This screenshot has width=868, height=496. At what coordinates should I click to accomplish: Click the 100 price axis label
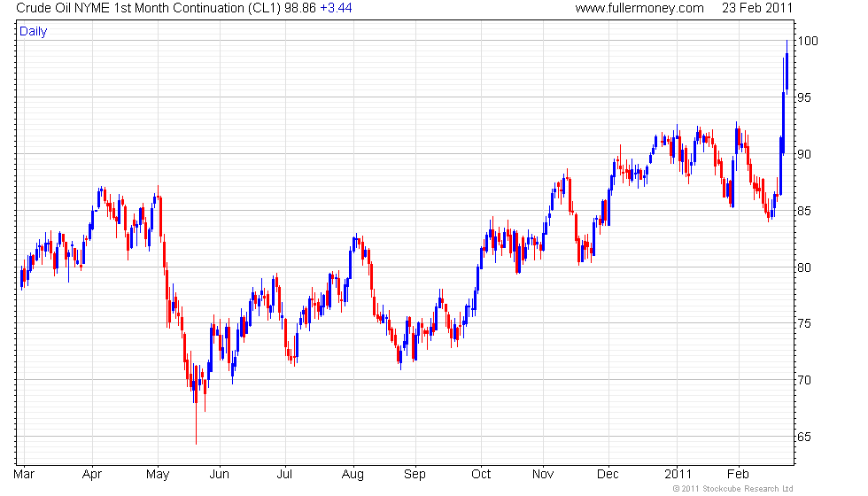click(810, 41)
